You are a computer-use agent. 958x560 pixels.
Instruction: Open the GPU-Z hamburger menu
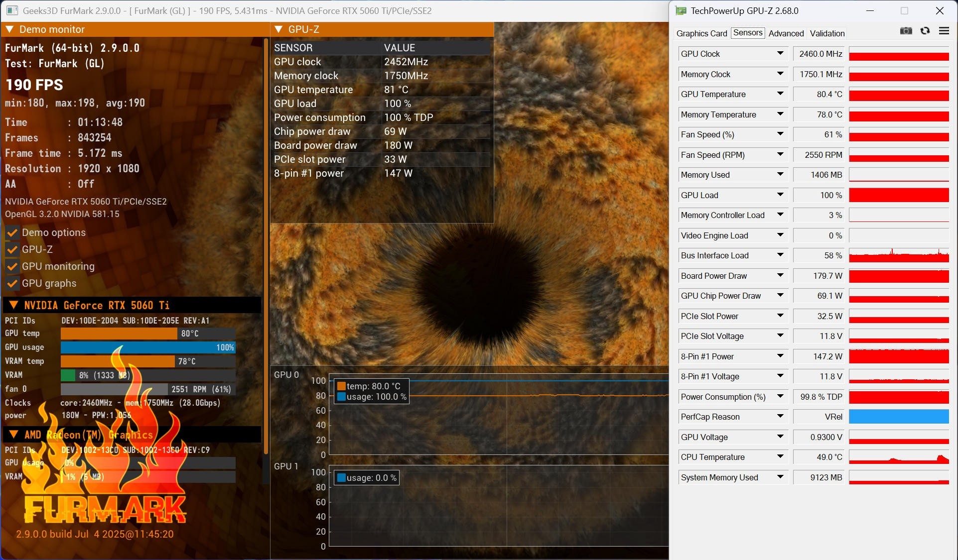pyautogui.click(x=944, y=31)
